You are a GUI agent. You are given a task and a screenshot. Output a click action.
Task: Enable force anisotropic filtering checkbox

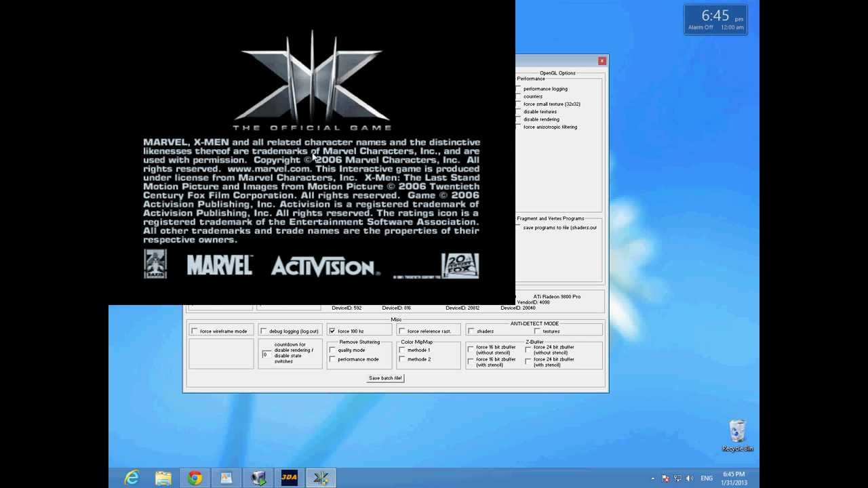coord(519,127)
